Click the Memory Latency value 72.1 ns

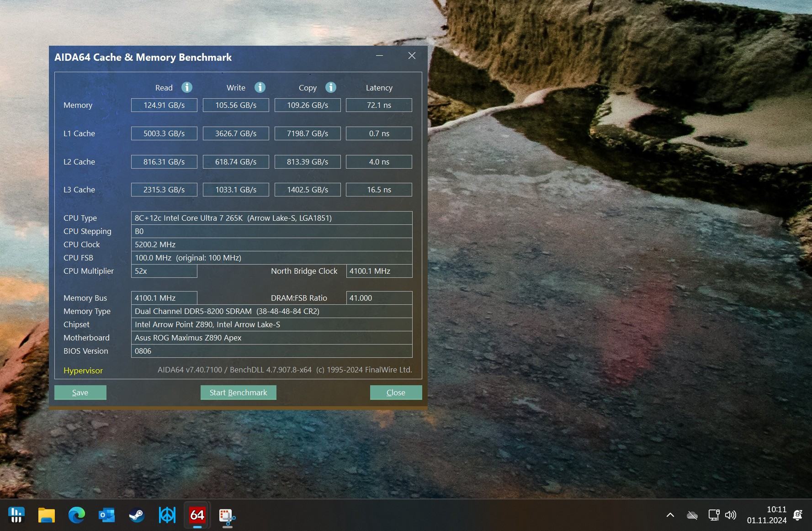[379, 105]
